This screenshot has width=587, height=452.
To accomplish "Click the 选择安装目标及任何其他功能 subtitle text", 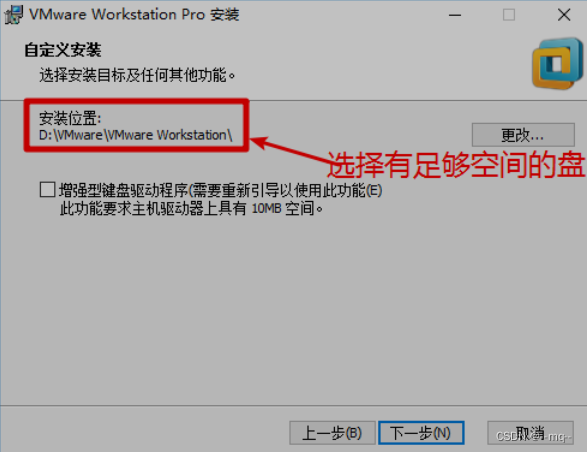I will point(137,75).
